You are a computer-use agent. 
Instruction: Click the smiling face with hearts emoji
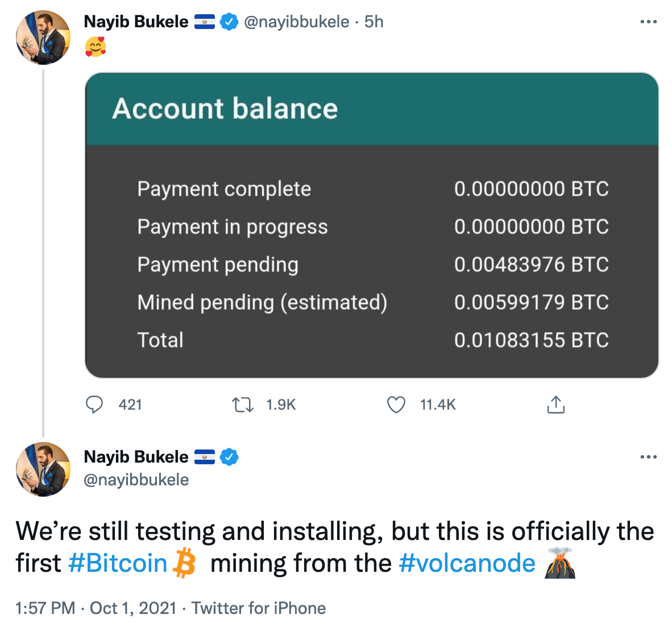97,48
